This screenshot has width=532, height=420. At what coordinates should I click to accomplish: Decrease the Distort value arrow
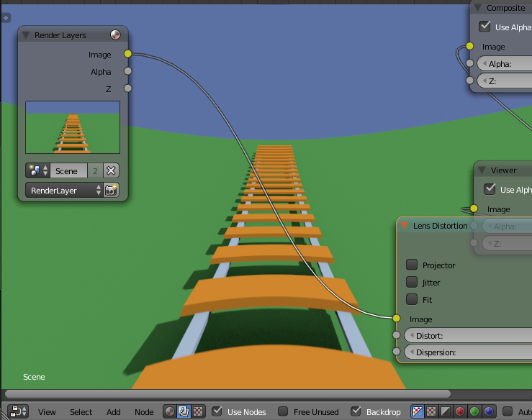point(412,335)
